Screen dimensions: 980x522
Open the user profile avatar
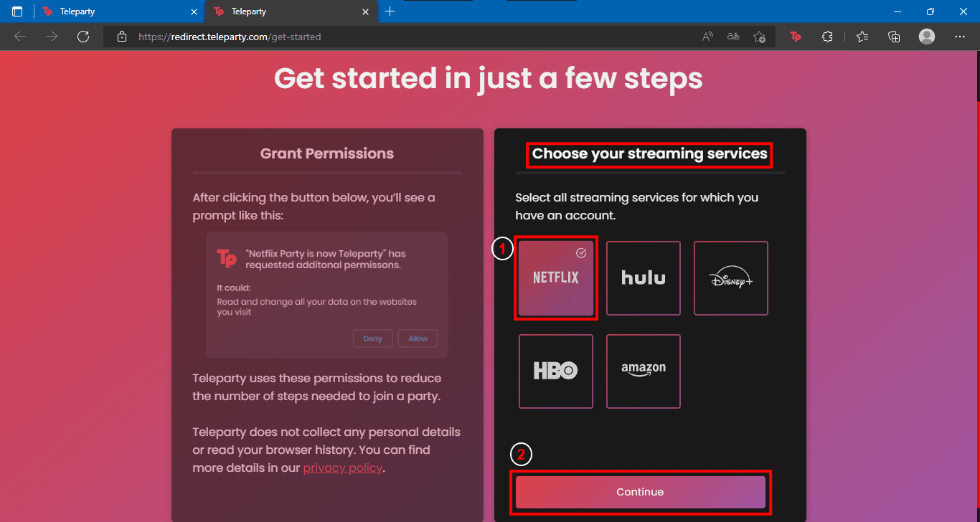pyautogui.click(x=927, y=37)
